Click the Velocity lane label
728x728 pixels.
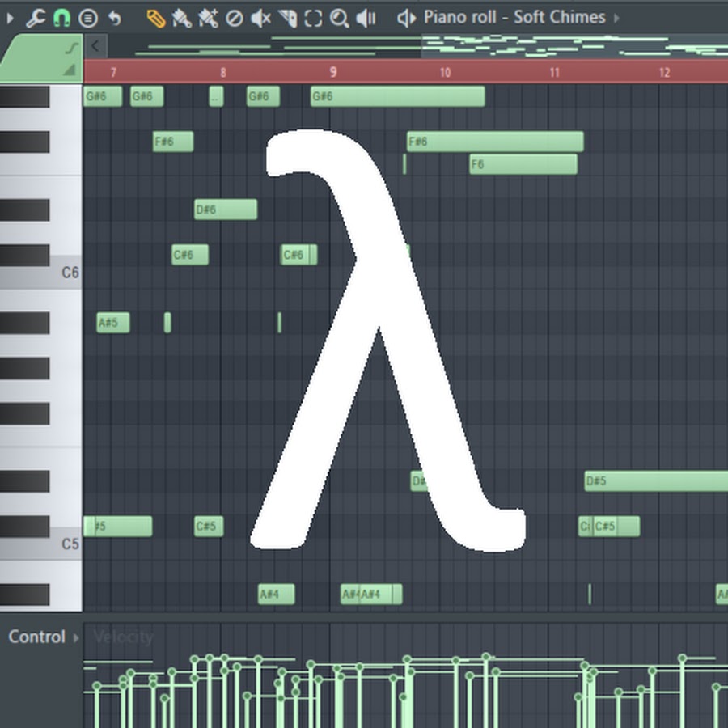pos(123,637)
